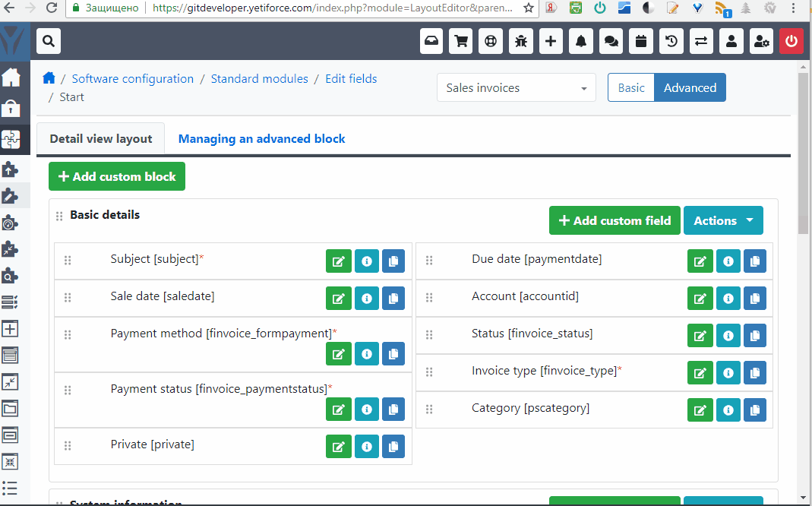Switch to Advanced mode
The height and width of the screenshot is (506, 812).
pos(690,87)
